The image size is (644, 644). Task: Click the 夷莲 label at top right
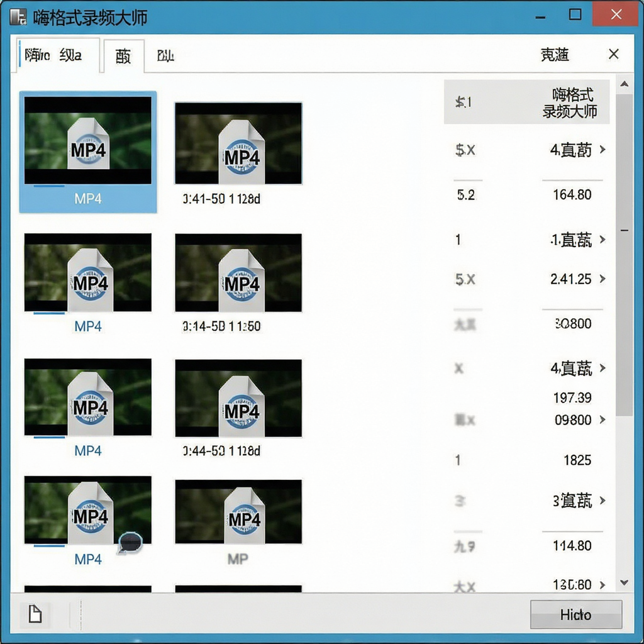click(x=555, y=54)
